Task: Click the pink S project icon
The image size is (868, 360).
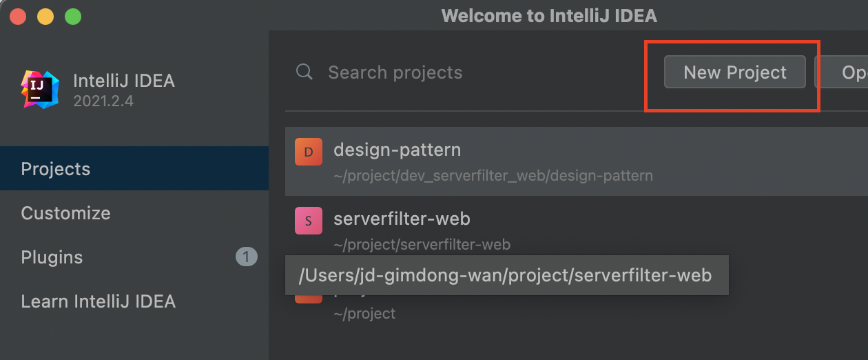Action: coord(308,221)
